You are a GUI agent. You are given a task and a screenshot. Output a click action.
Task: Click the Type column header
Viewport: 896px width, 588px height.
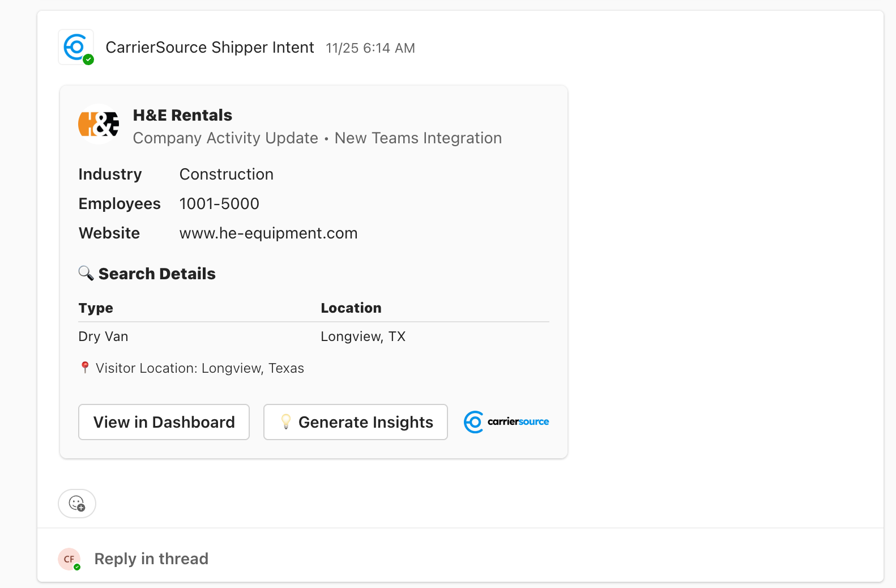coord(96,308)
